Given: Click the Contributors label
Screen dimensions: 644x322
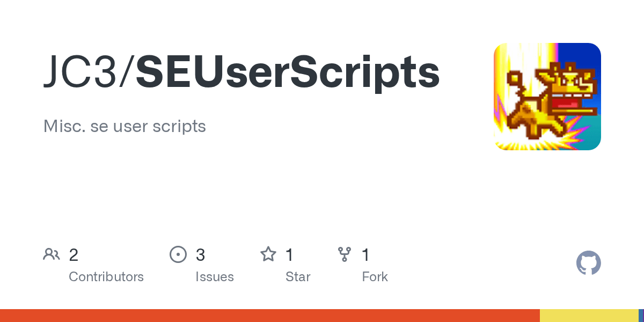Looking at the screenshot, I should (x=106, y=277).
